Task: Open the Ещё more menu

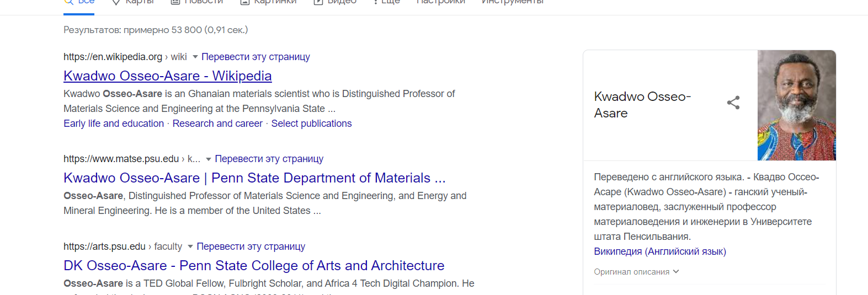Action: [386, 2]
